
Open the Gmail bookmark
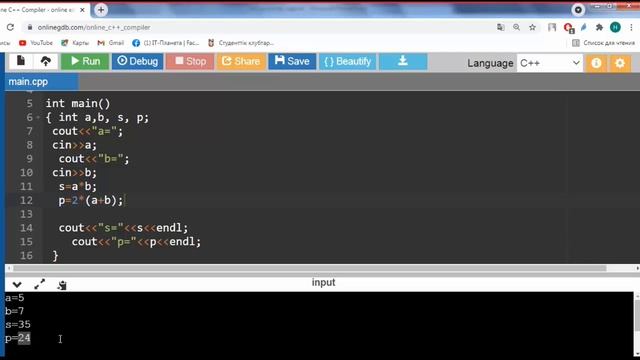[111, 43]
